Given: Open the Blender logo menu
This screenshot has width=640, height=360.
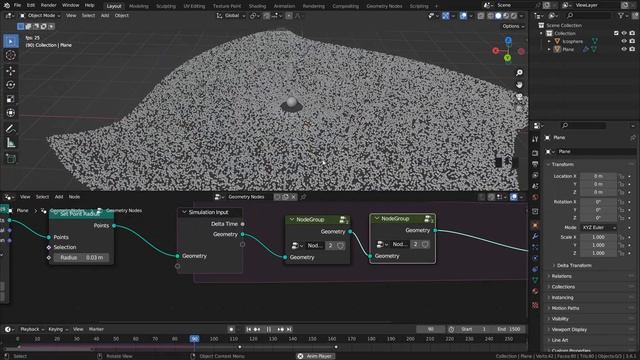Looking at the screenshot, I should (x=6, y=5).
